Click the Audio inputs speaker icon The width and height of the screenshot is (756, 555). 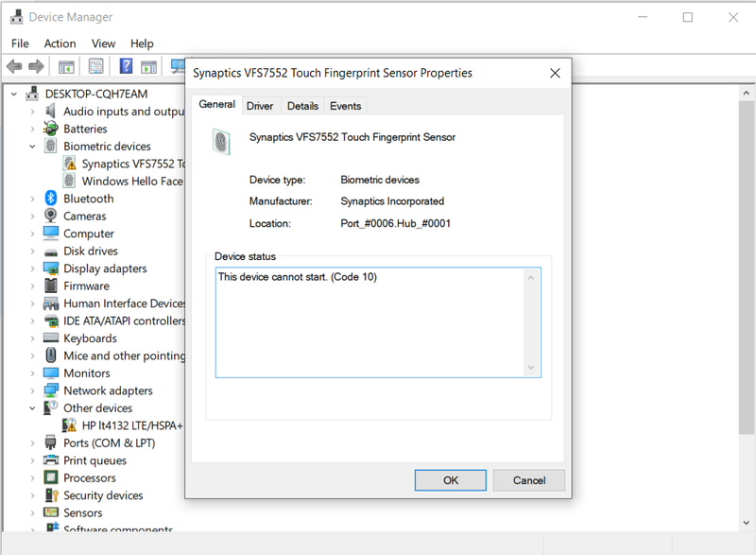51,112
